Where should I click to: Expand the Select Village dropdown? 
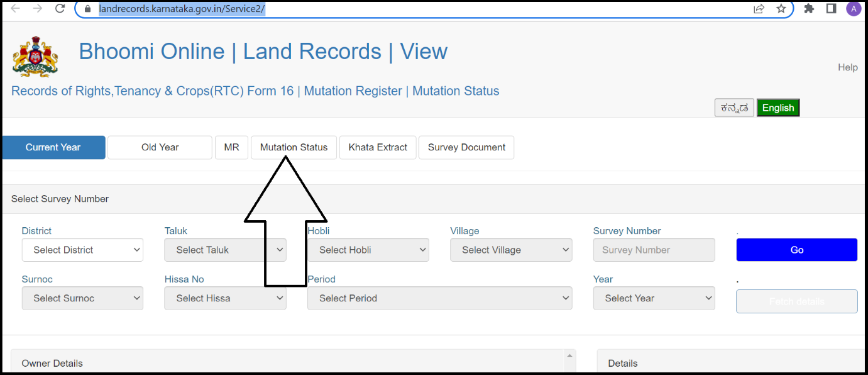511,250
